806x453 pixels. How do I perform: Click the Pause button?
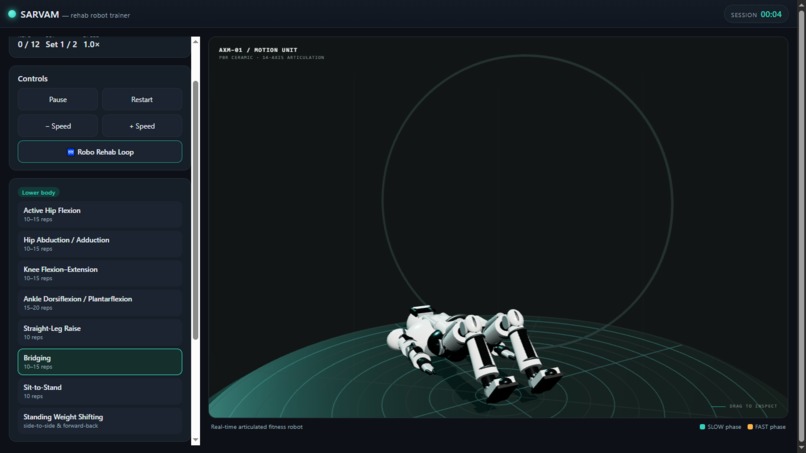[x=58, y=99]
